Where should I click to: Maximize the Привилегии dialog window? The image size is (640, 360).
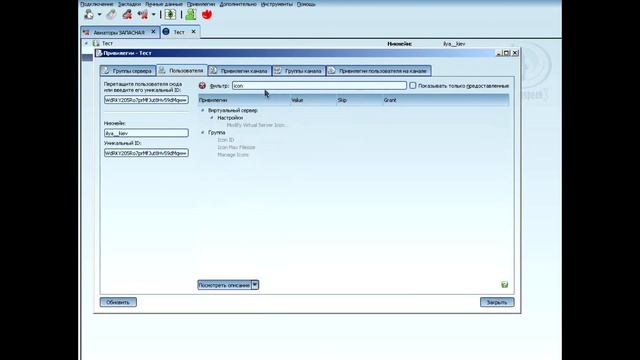pos(507,53)
